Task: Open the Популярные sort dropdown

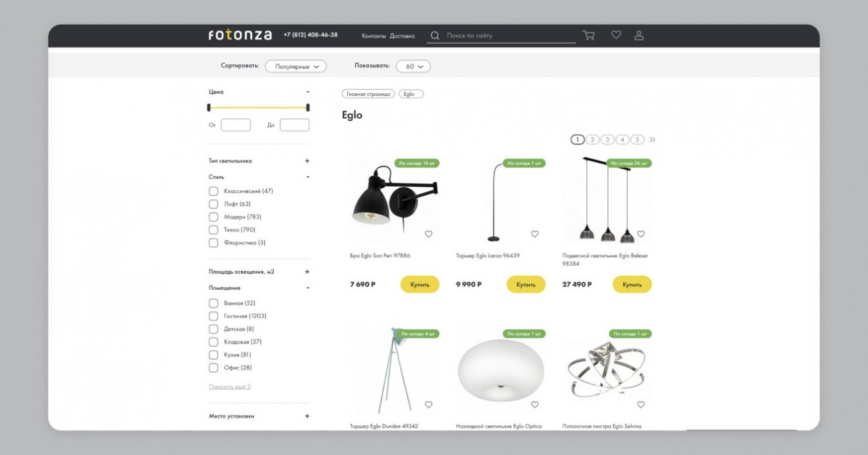Action: (x=296, y=66)
